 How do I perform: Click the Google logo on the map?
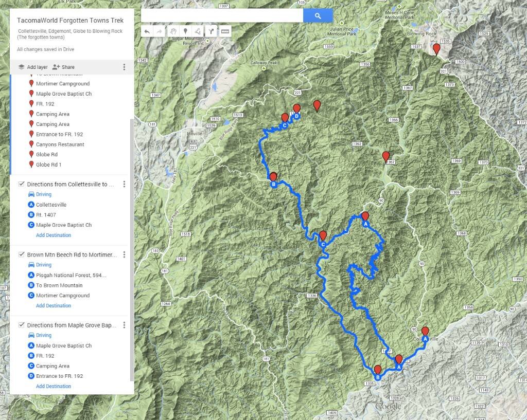388,407
